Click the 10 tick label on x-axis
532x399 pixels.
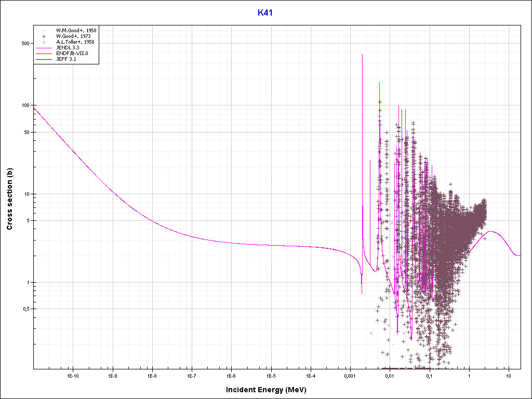(x=509, y=375)
